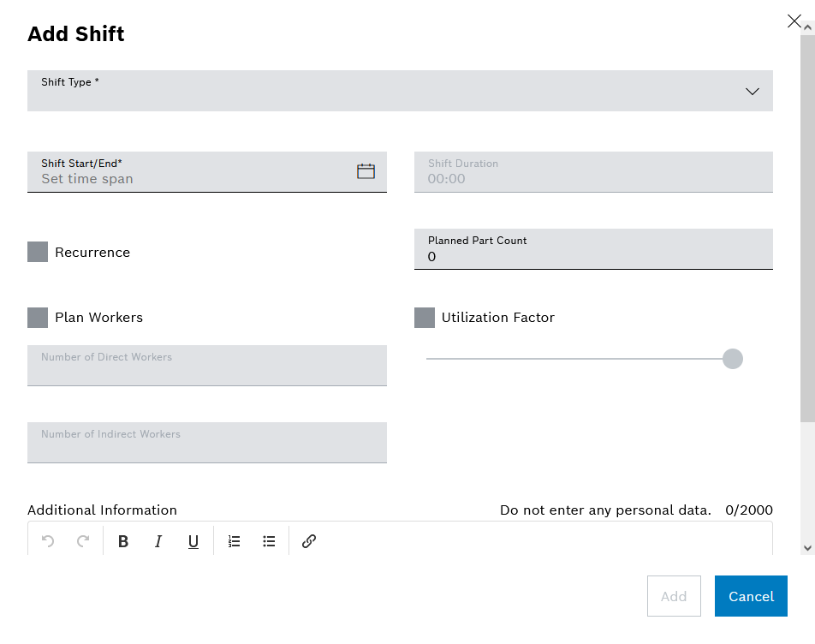Insert a numbered list
This screenshot has width=815, height=644.
tap(234, 541)
